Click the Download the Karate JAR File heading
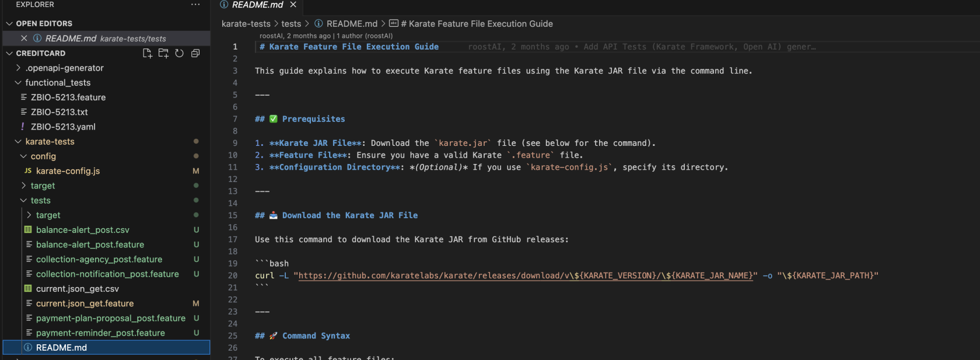The height and width of the screenshot is (360, 980). 336,215
